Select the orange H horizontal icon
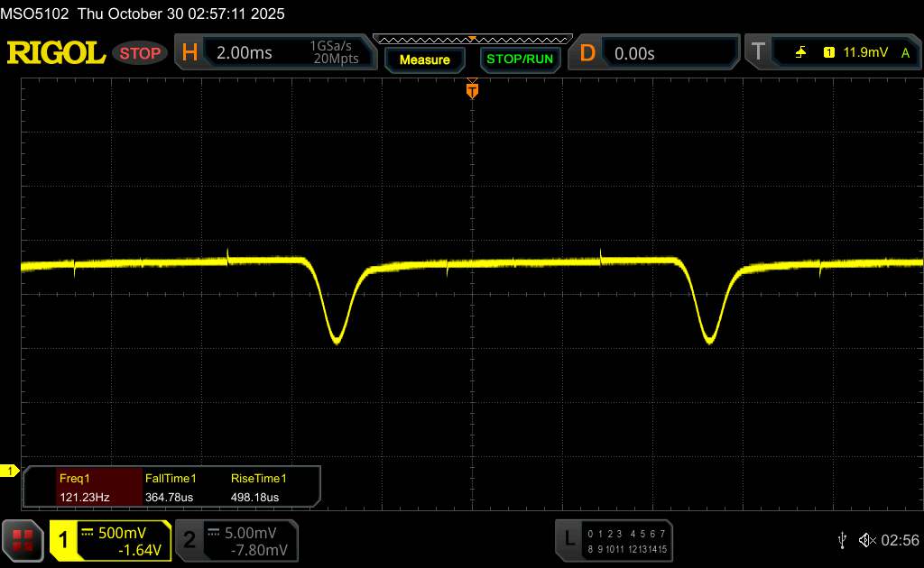This screenshot has height=568, width=924. pyautogui.click(x=189, y=53)
